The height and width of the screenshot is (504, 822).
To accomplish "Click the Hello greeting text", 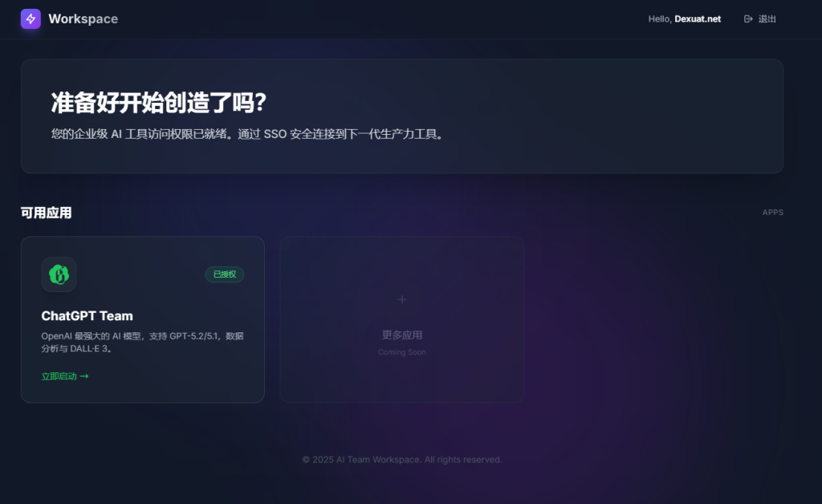I will coord(660,19).
